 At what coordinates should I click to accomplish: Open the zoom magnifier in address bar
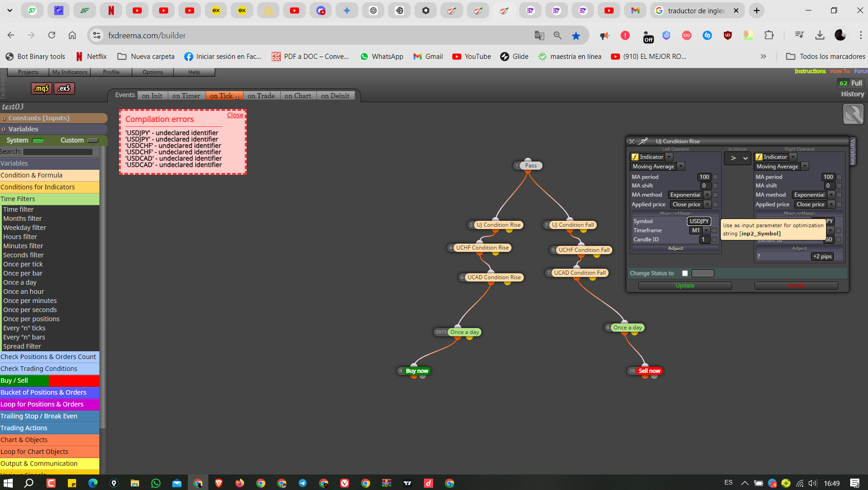[558, 36]
